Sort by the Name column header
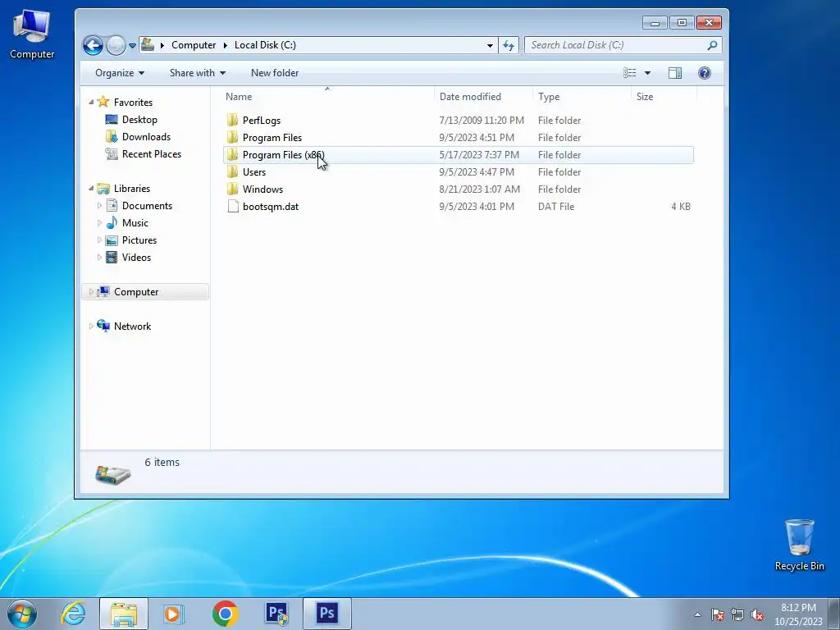840x630 pixels. tap(239, 97)
